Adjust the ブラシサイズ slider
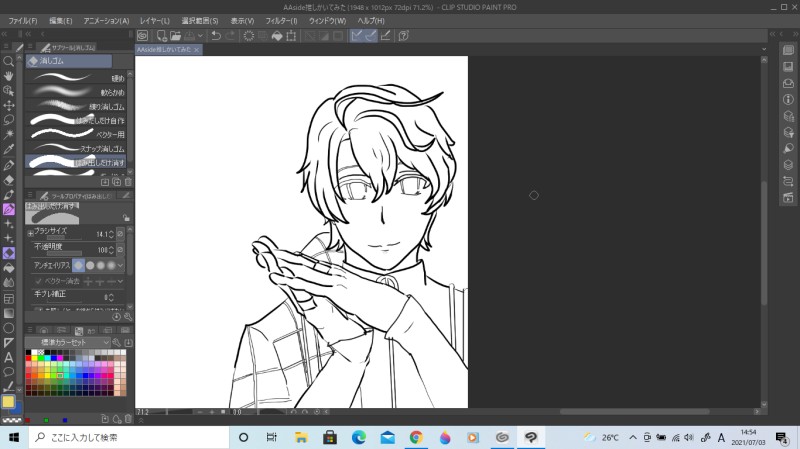The height and width of the screenshot is (449, 800). (64, 238)
